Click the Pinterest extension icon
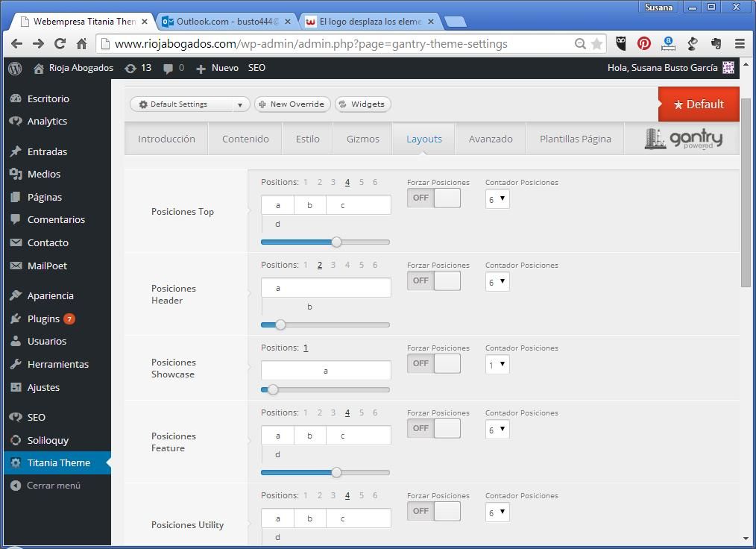 point(643,44)
